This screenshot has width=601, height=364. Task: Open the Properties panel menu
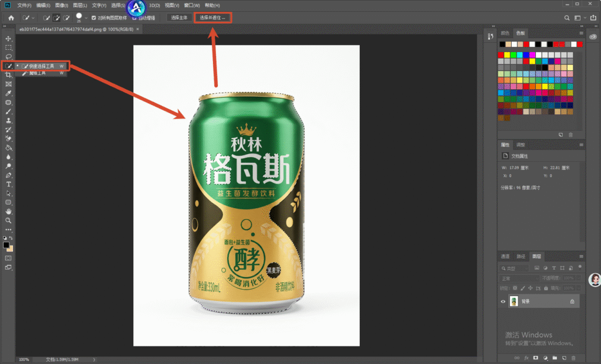(x=582, y=145)
